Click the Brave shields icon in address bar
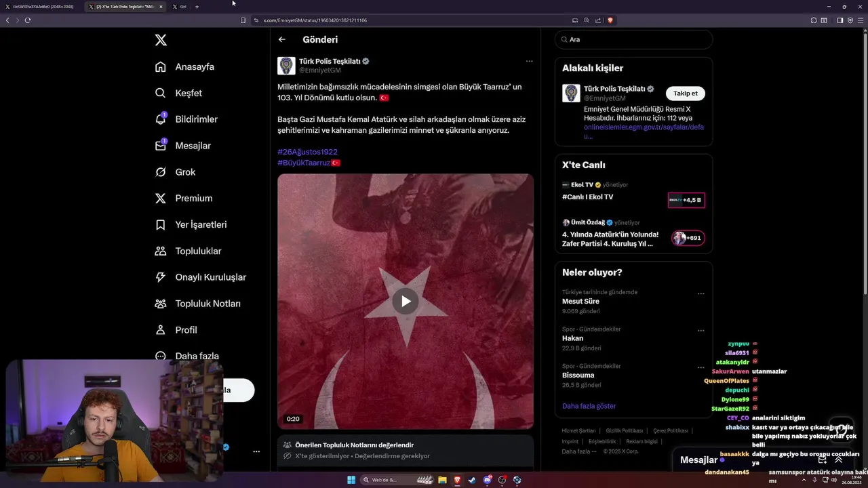868x488 pixels. point(610,20)
